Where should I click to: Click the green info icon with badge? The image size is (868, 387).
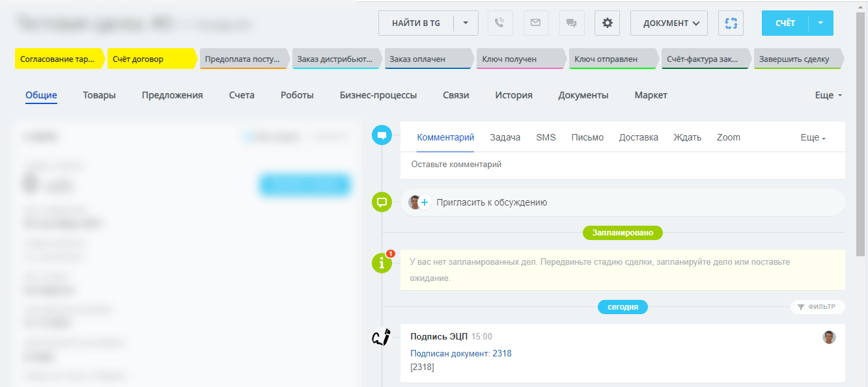click(x=382, y=263)
